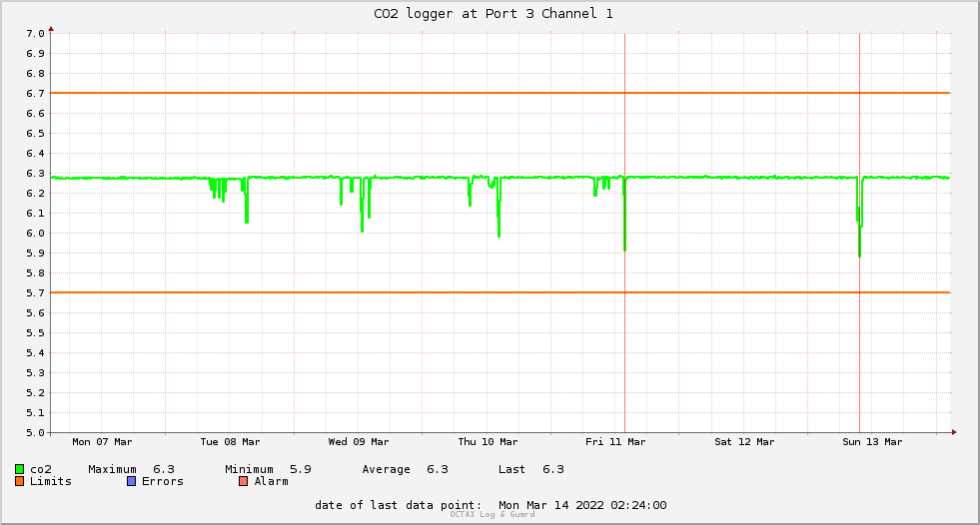Click the orange Limits legend swatch
Image resolution: width=980 pixels, height=525 pixels.
pos(19,481)
